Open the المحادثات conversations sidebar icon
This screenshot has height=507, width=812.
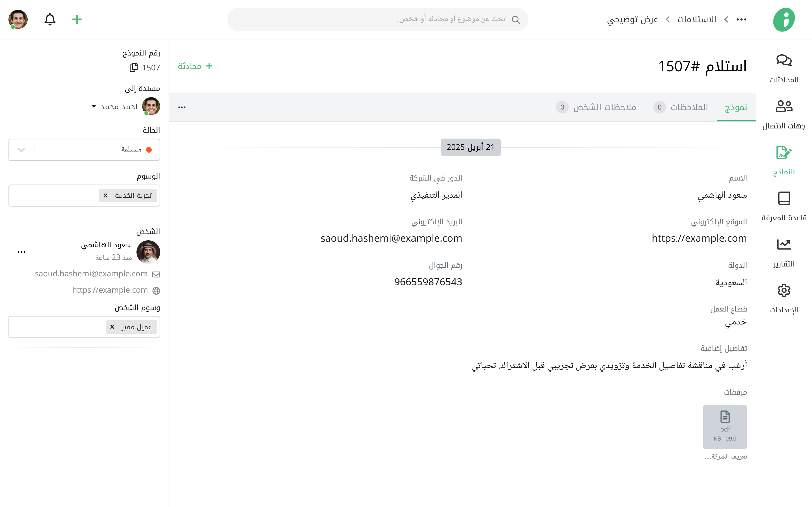pos(784,61)
